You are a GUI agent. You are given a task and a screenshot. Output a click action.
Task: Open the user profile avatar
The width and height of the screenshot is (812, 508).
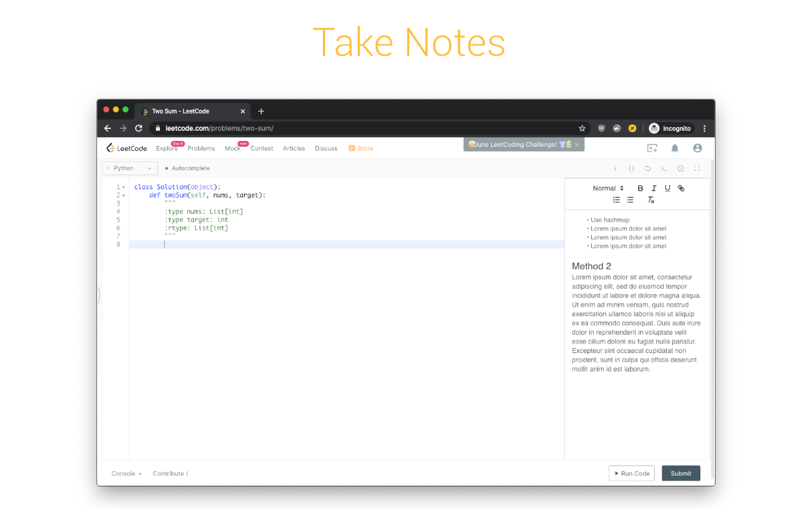(698, 148)
